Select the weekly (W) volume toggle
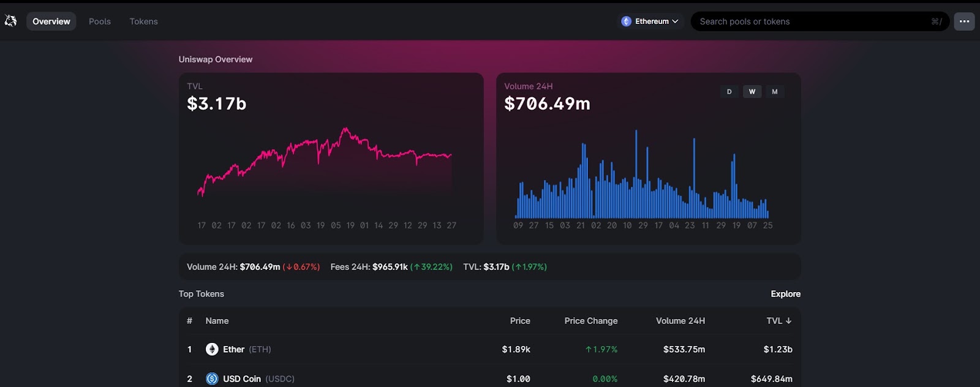Viewport: 980px width, 387px height. click(752, 92)
